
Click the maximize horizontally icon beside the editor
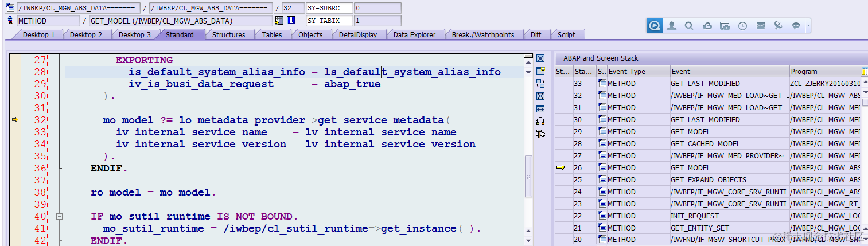(540, 109)
